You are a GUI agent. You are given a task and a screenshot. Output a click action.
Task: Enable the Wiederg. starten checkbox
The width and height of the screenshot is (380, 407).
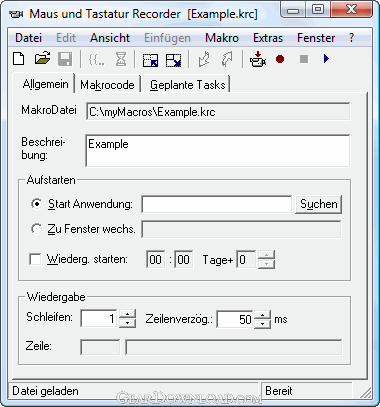35,259
